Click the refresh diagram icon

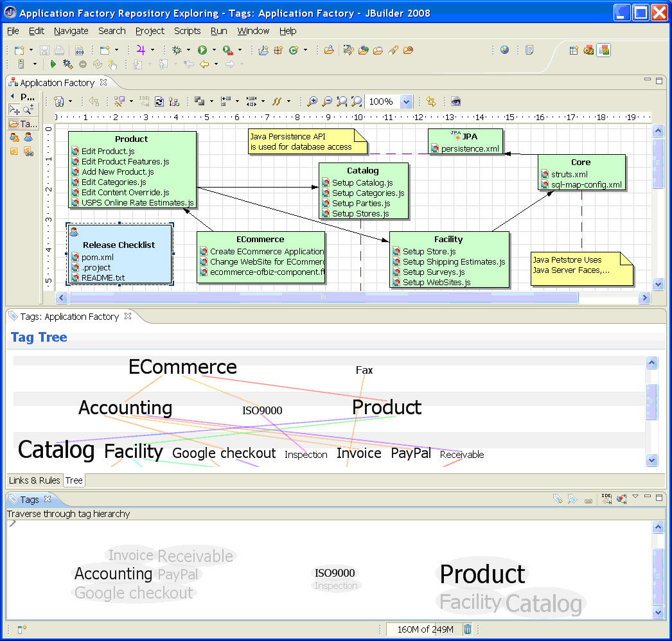pyautogui.click(x=159, y=101)
